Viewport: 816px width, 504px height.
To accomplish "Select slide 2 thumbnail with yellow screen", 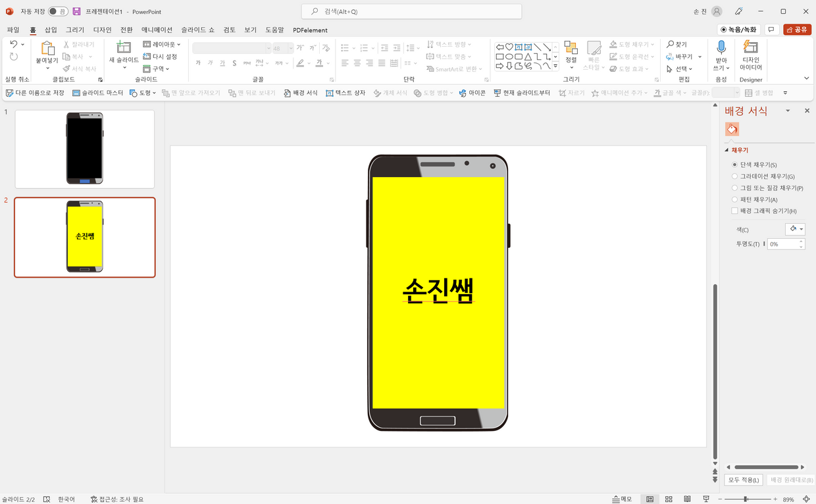I will 85,238.
